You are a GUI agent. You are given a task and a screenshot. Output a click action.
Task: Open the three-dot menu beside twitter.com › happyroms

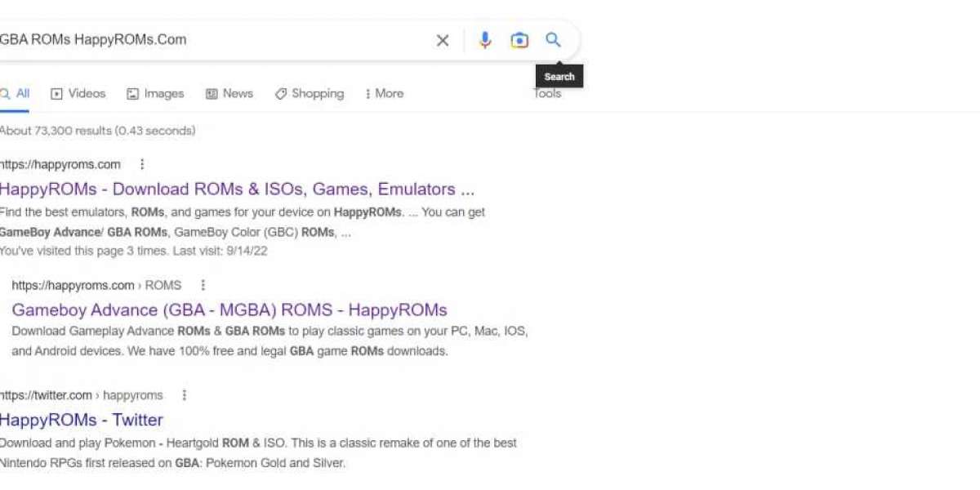(185, 395)
